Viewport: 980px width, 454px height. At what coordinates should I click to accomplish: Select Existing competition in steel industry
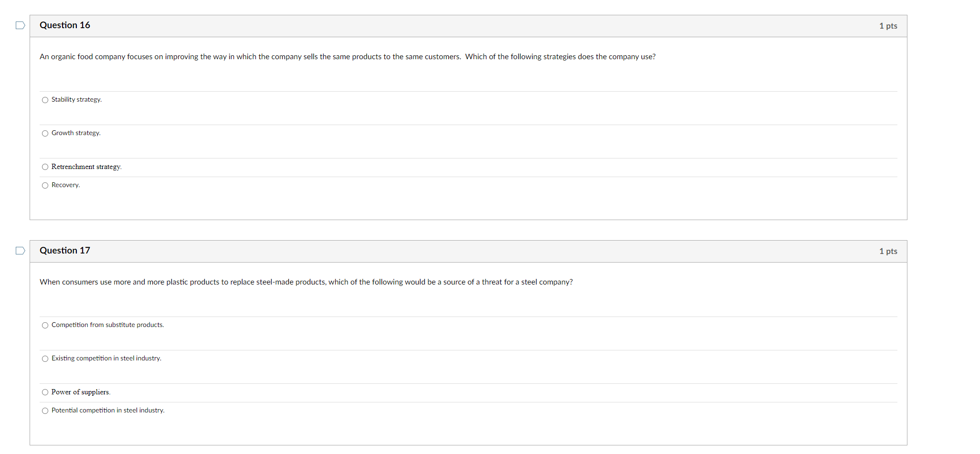45,359
